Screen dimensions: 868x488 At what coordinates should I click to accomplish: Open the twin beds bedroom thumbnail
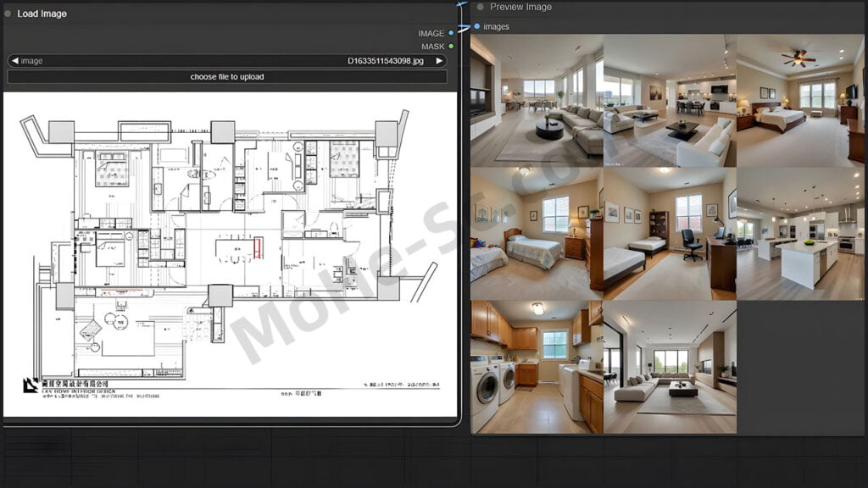537,233
